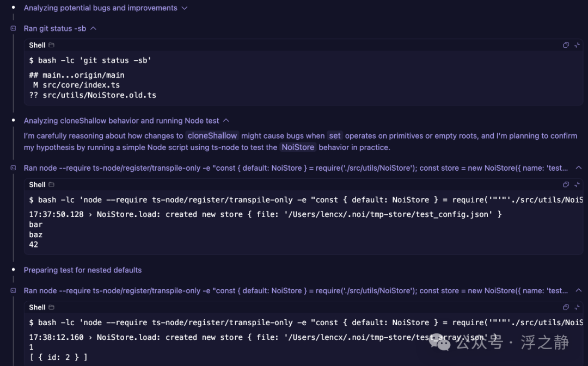Viewport: 588px width, 366px height.
Task: Click the output value "42"
Action: pos(33,245)
